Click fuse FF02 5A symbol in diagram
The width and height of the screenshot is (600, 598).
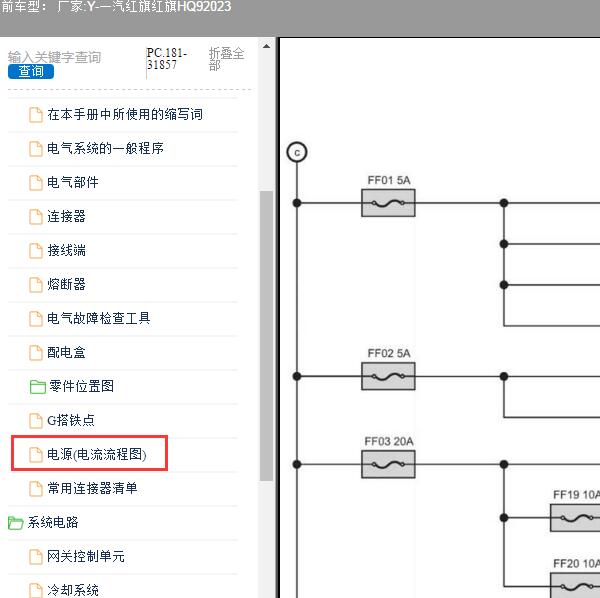point(388,376)
